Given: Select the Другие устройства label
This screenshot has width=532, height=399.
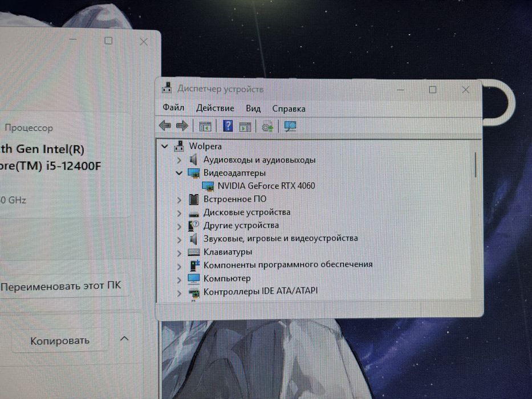Looking at the screenshot, I should click(241, 226).
